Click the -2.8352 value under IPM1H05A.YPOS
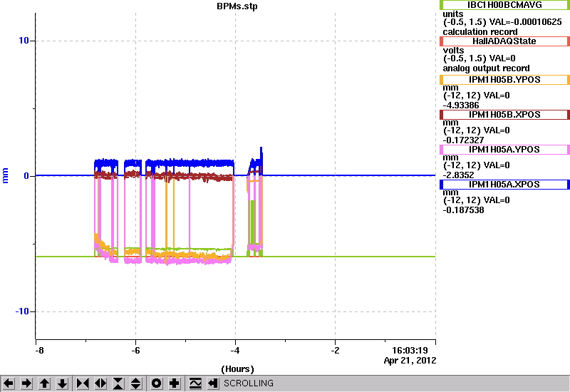The image size is (570, 392). [x=458, y=175]
